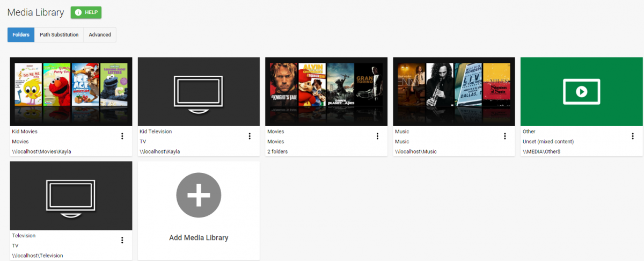The width and height of the screenshot is (644, 261).
Task: Open the Kid Movies library options menu
Action: point(122,136)
